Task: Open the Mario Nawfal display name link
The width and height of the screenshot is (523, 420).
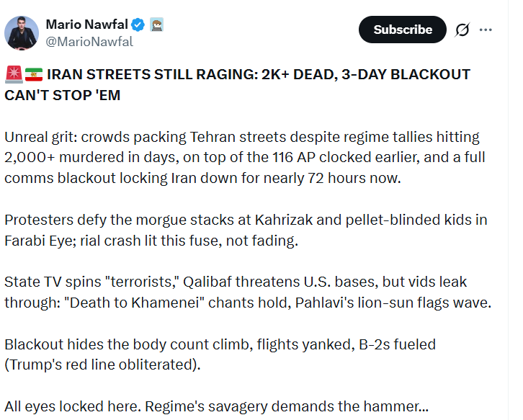Action: (86, 24)
